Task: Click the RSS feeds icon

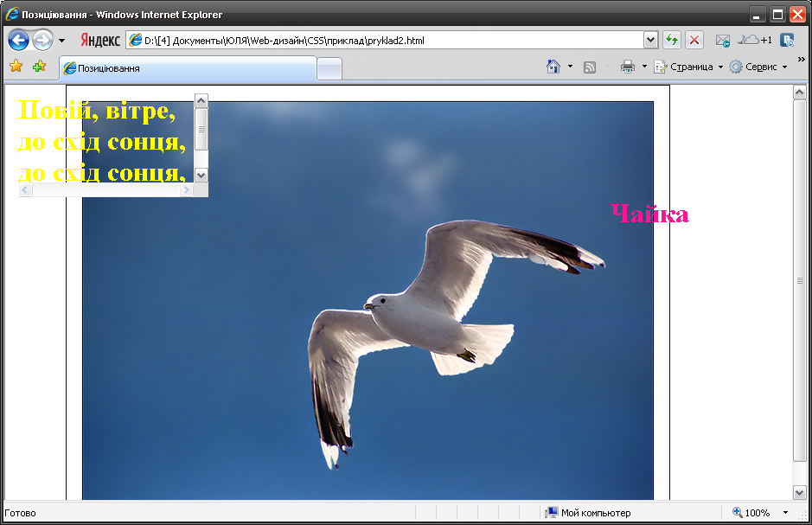Action: pyautogui.click(x=589, y=67)
